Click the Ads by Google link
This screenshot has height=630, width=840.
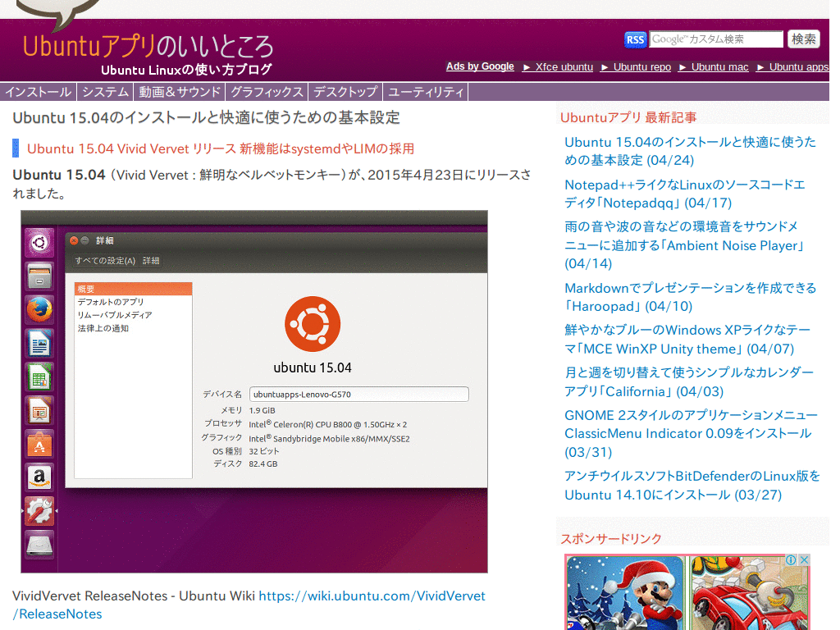pos(480,66)
